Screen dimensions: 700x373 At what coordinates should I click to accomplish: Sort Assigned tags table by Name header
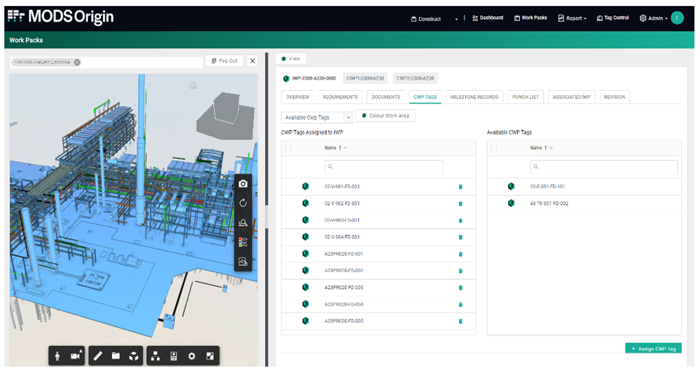[x=330, y=148]
